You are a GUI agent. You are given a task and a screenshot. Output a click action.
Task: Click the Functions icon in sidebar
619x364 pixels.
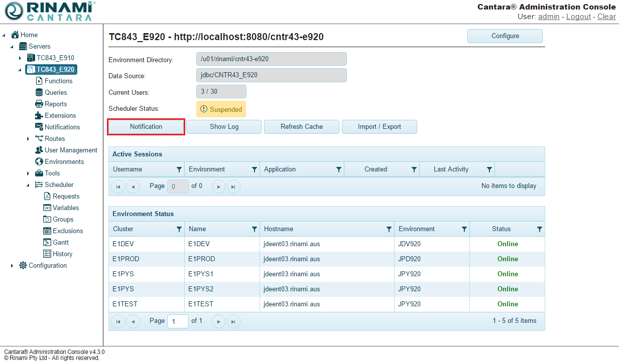(x=39, y=81)
